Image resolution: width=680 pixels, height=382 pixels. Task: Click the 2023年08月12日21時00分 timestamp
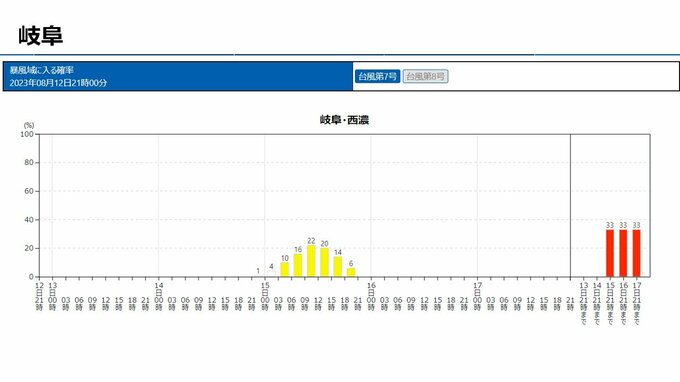58,83
